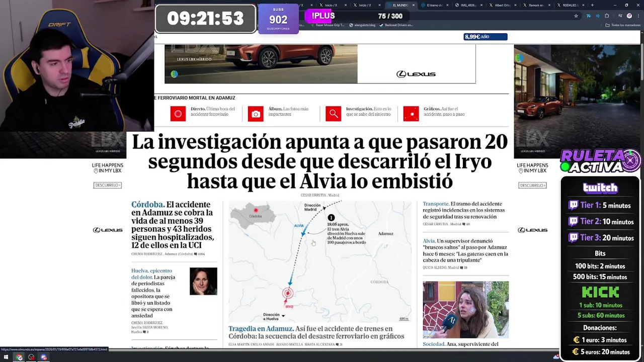
Task: Open the Sociedad article about Ana, superviviente
Action: (460, 344)
